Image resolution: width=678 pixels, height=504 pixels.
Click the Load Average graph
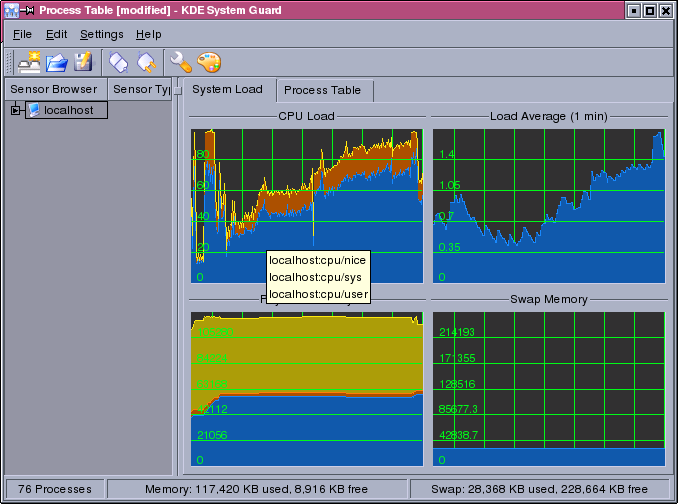coord(549,206)
